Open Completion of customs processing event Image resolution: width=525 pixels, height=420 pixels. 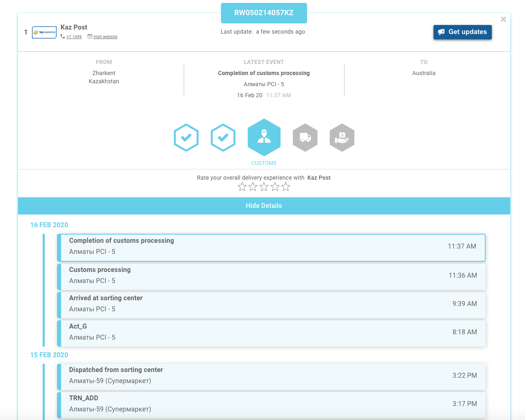pyautogui.click(x=271, y=248)
